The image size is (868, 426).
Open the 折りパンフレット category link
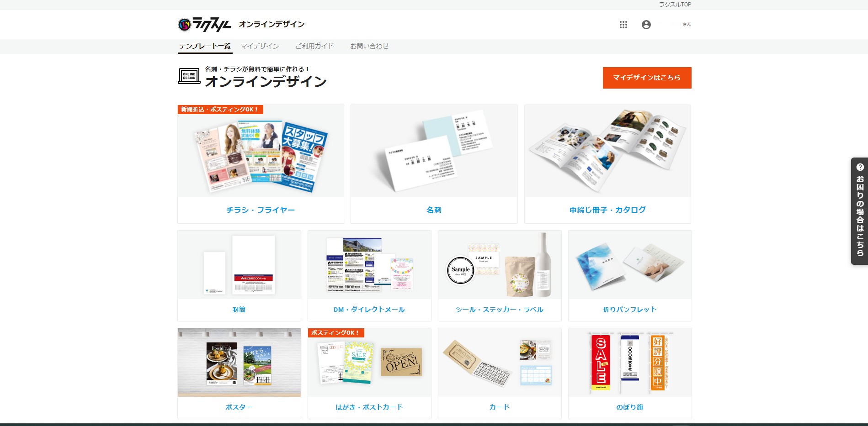[630, 310]
